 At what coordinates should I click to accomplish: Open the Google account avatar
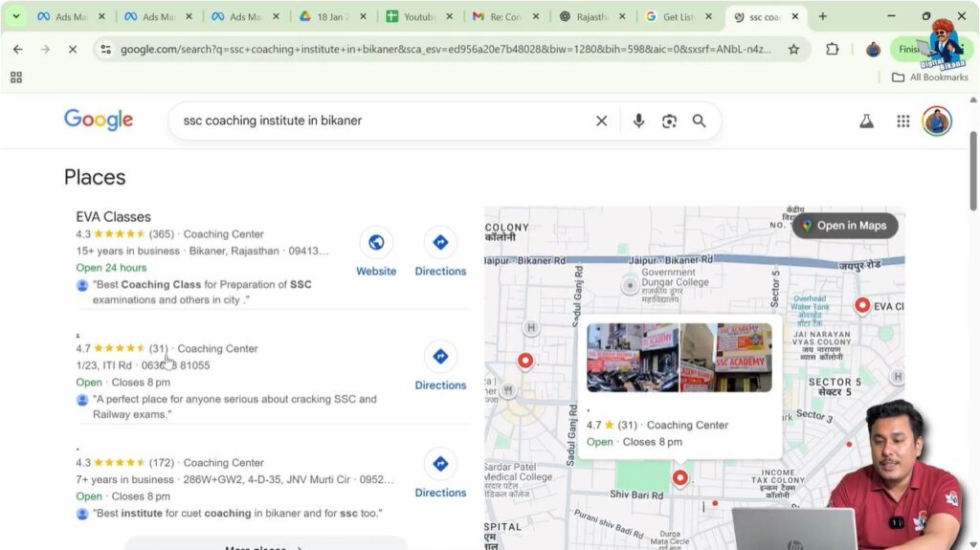click(937, 121)
